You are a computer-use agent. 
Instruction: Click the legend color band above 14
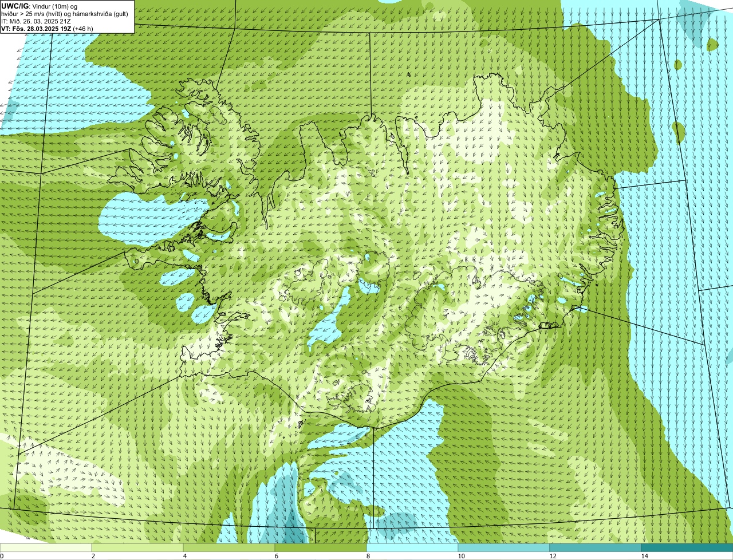coord(687,547)
